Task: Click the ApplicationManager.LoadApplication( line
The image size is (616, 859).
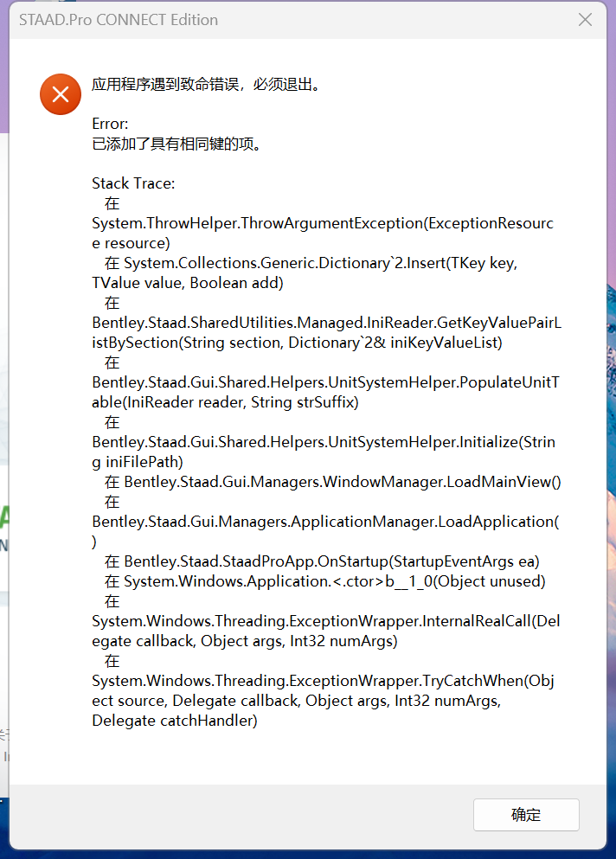Action: [x=325, y=522]
